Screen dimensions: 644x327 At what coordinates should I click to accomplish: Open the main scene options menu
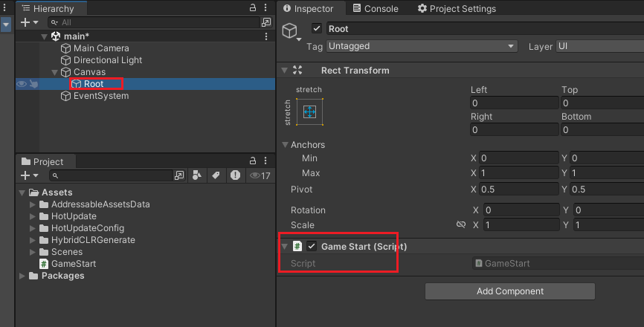tap(266, 36)
